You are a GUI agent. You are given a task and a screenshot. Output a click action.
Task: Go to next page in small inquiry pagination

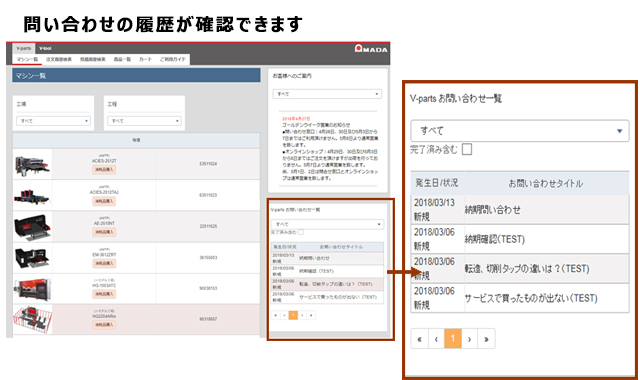click(302, 315)
